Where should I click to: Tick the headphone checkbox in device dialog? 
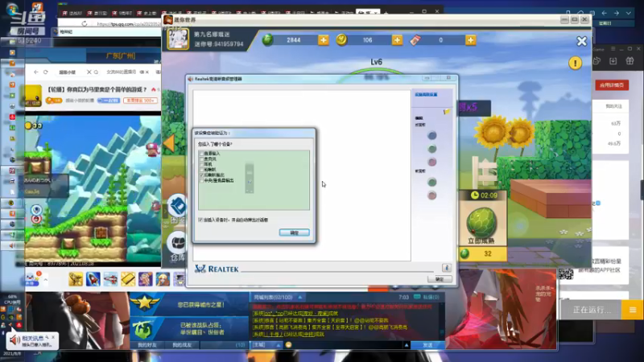(x=202, y=164)
